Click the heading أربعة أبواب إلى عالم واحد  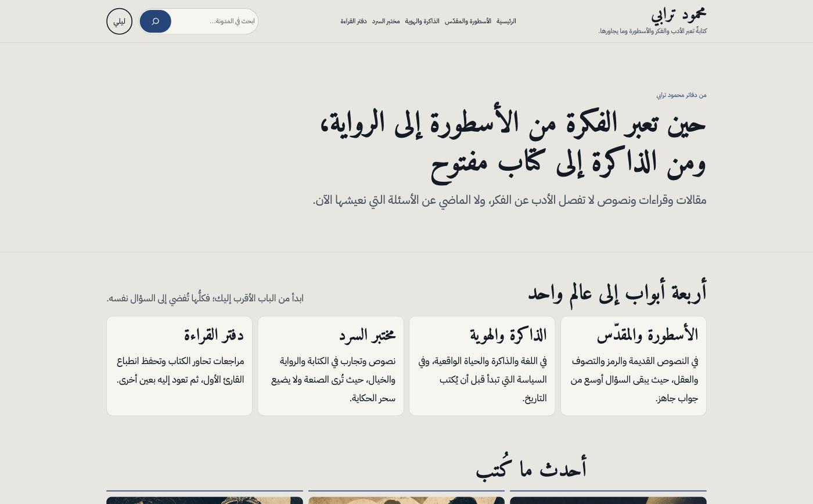point(617,293)
